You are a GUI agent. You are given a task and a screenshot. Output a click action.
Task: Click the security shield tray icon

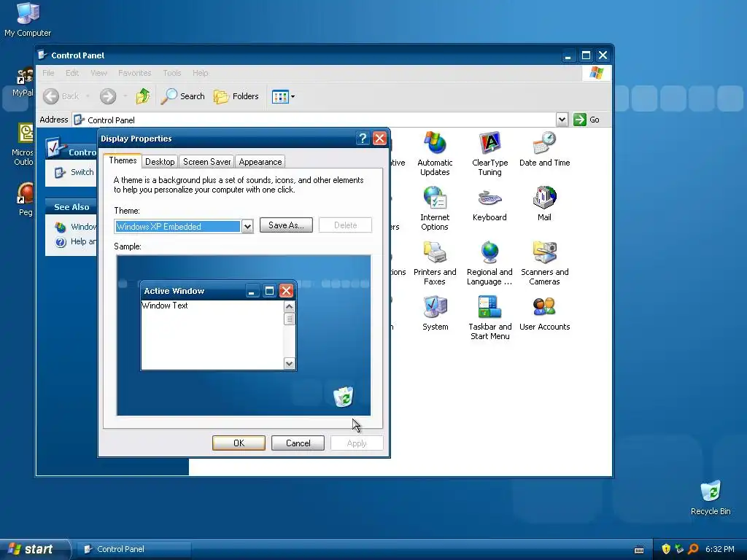click(x=666, y=549)
